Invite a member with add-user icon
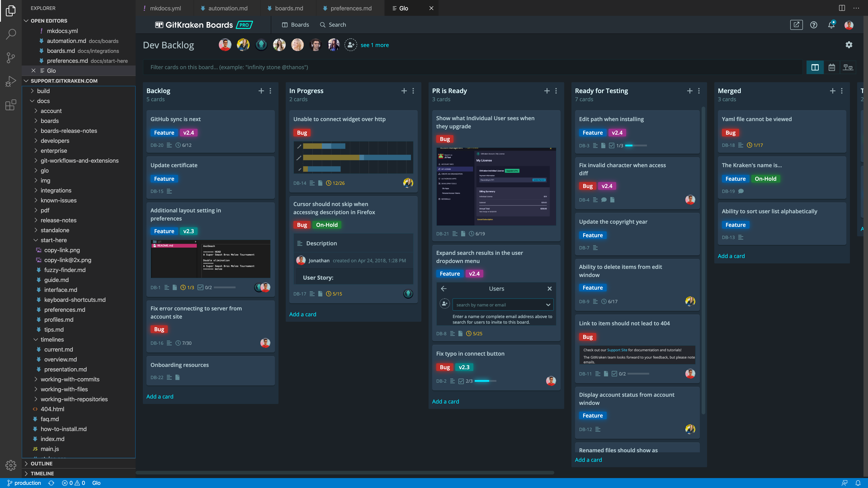868x488 pixels. click(350, 45)
